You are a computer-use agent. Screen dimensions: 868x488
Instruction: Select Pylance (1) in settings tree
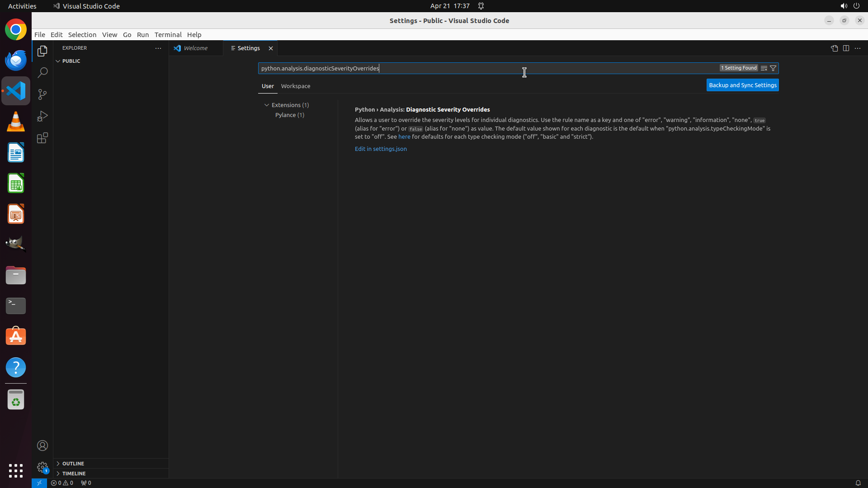[x=289, y=115]
